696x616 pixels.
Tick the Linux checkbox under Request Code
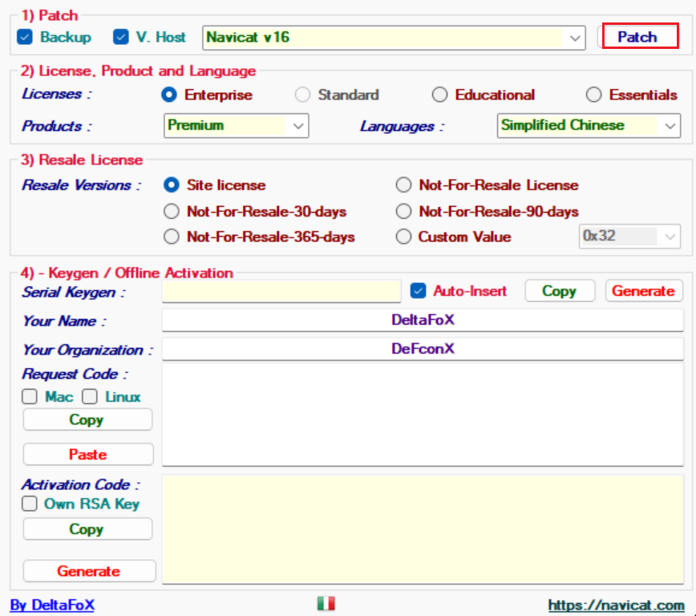[x=90, y=397]
